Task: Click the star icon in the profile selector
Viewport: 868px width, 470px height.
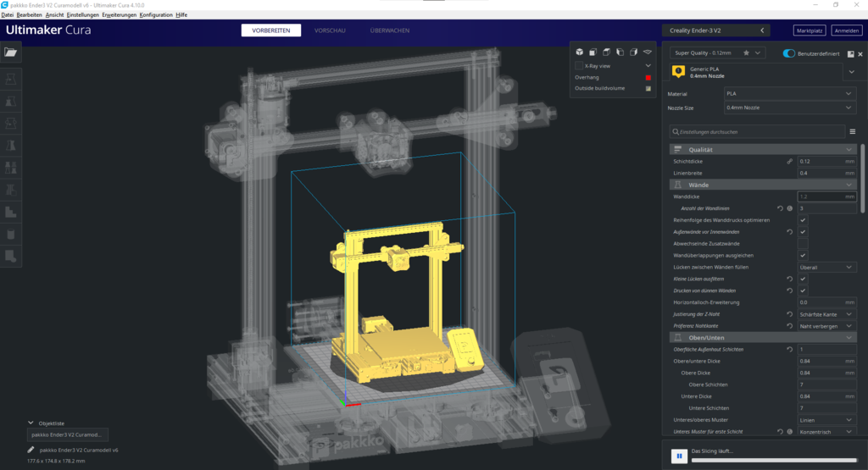Action: point(746,53)
